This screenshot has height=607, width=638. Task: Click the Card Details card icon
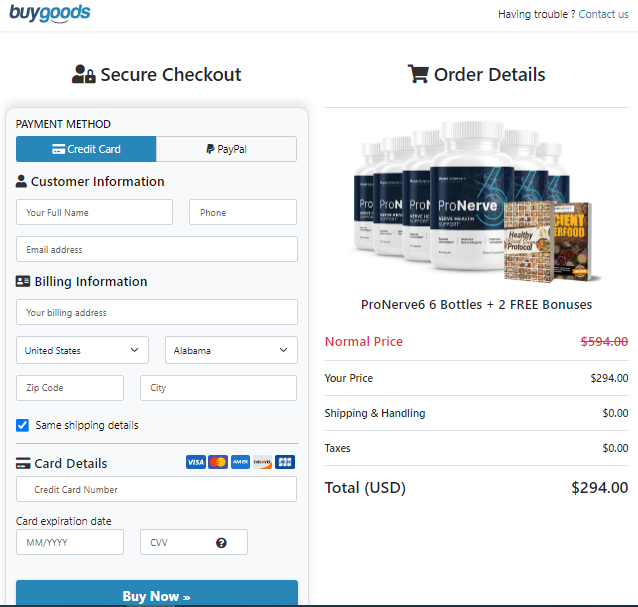pos(23,463)
